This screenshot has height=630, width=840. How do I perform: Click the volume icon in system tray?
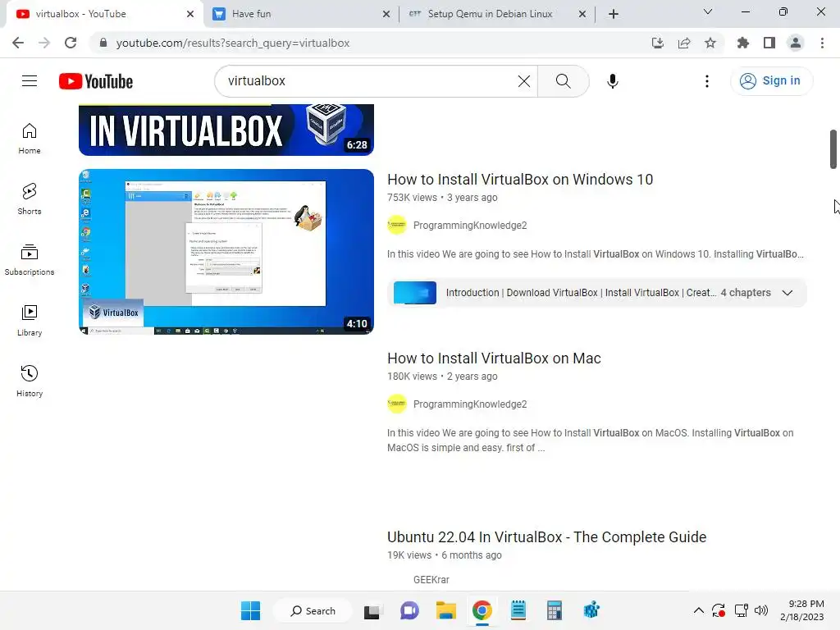pyautogui.click(x=760, y=610)
